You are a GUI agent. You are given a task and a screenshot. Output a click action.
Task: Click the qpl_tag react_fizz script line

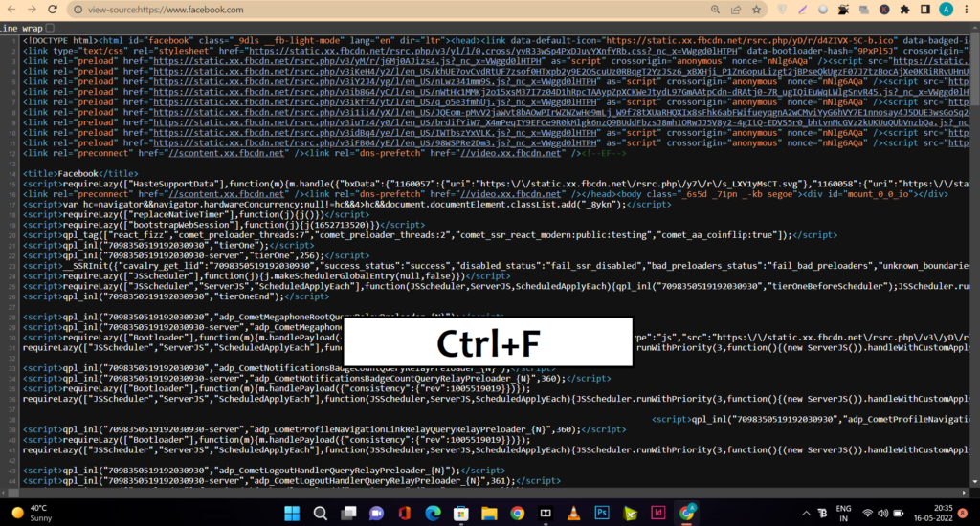point(430,235)
